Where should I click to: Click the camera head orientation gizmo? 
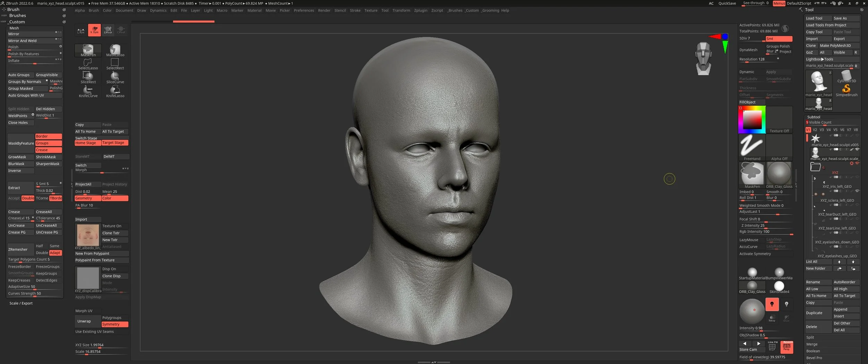point(703,58)
